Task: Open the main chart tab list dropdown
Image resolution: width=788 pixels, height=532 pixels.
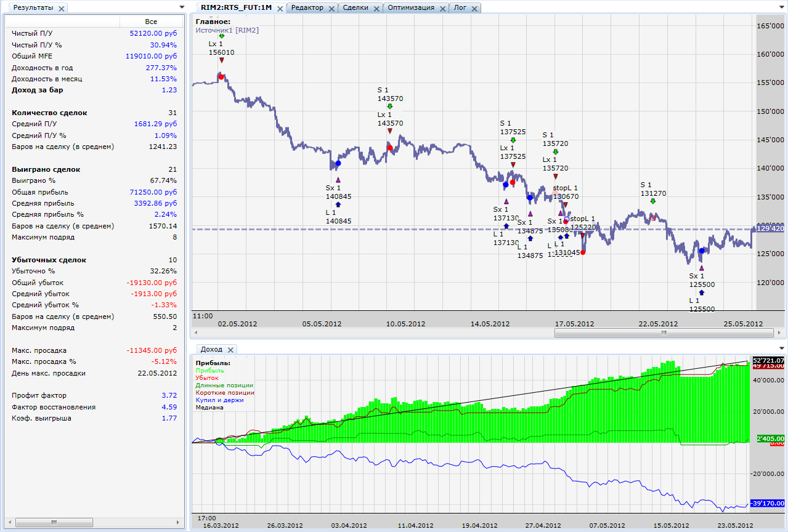Action: [781, 7]
